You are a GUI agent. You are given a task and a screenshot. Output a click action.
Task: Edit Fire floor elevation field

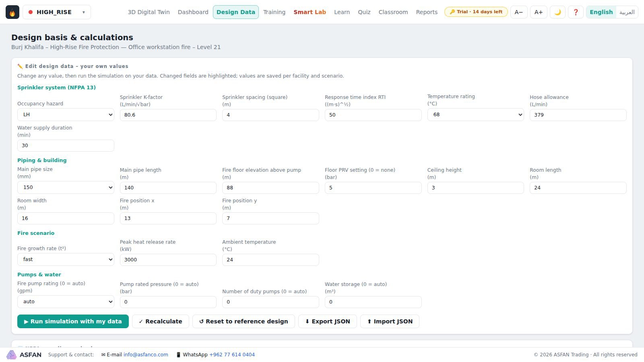[270, 188]
